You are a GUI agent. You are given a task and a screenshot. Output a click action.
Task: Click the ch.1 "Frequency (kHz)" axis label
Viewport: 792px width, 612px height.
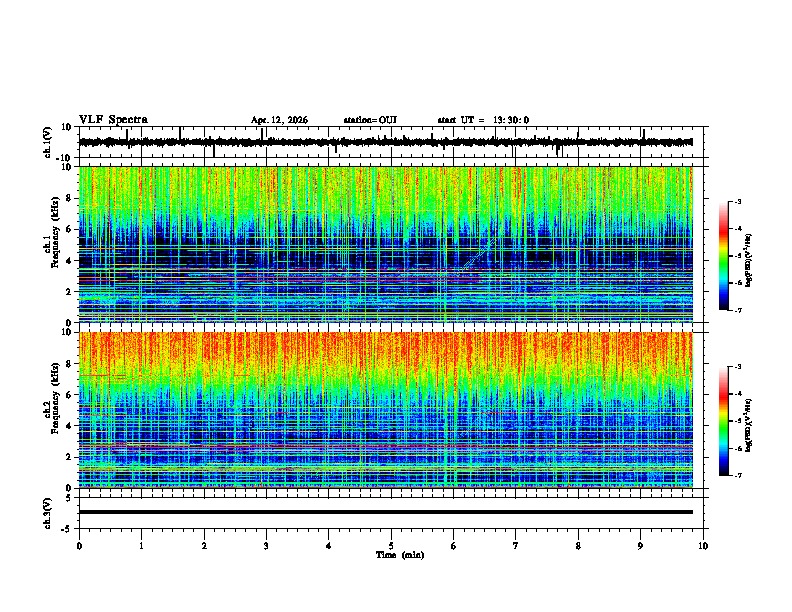pyautogui.click(x=55, y=232)
